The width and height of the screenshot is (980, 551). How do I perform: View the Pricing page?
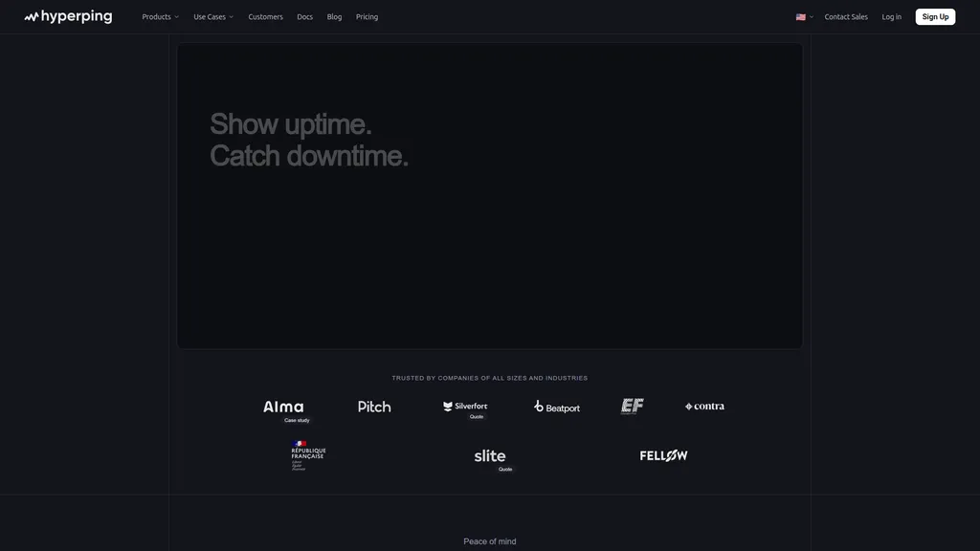coord(367,17)
